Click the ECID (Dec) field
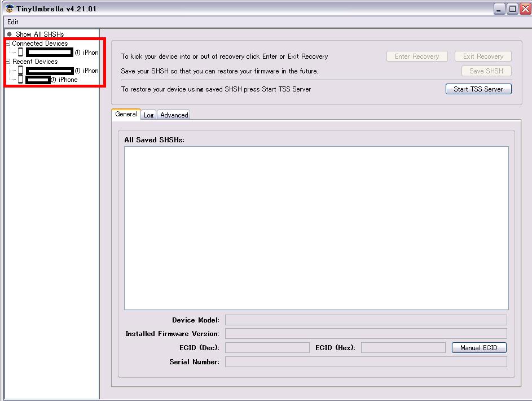This screenshot has width=532, height=401. click(x=267, y=348)
